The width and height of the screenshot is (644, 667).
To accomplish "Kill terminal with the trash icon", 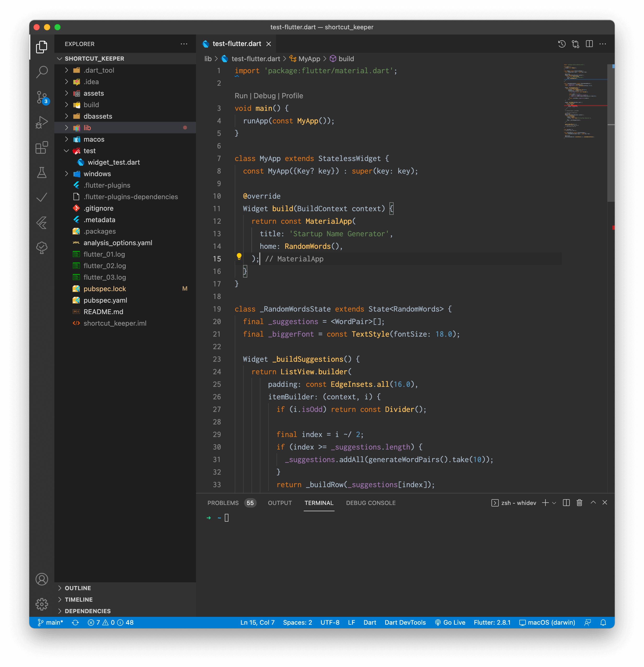I will click(x=579, y=503).
